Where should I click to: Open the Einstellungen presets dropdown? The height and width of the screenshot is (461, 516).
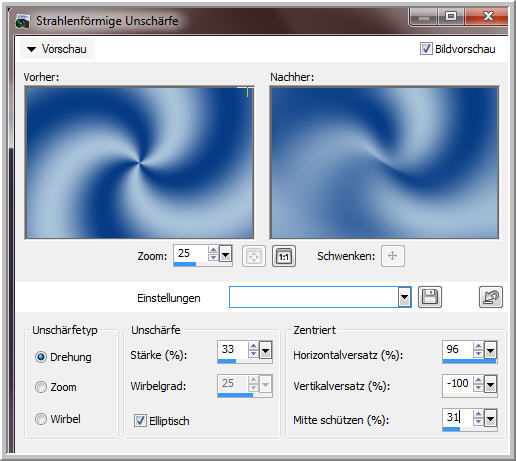coord(404,297)
